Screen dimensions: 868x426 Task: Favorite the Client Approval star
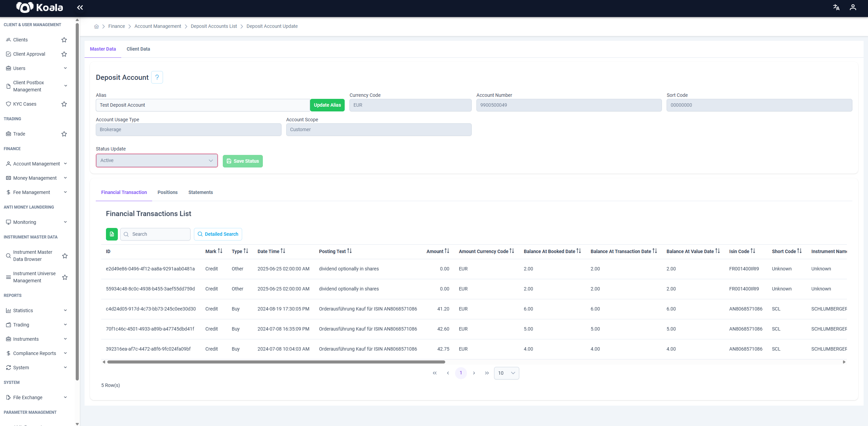coord(64,54)
